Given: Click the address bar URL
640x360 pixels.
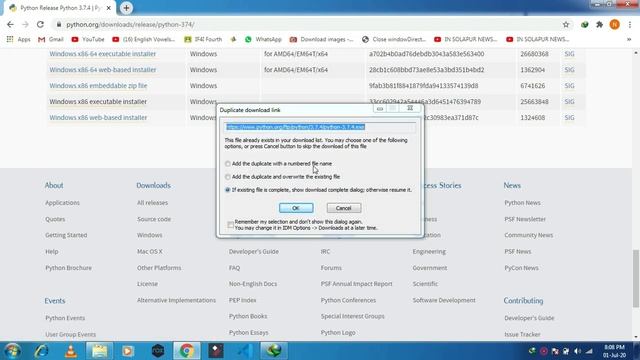Looking at the screenshot, I should click(130, 24).
